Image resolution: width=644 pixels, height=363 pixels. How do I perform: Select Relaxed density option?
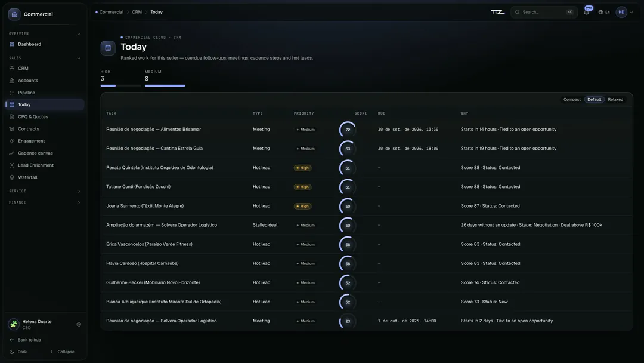click(x=615, y=100)
